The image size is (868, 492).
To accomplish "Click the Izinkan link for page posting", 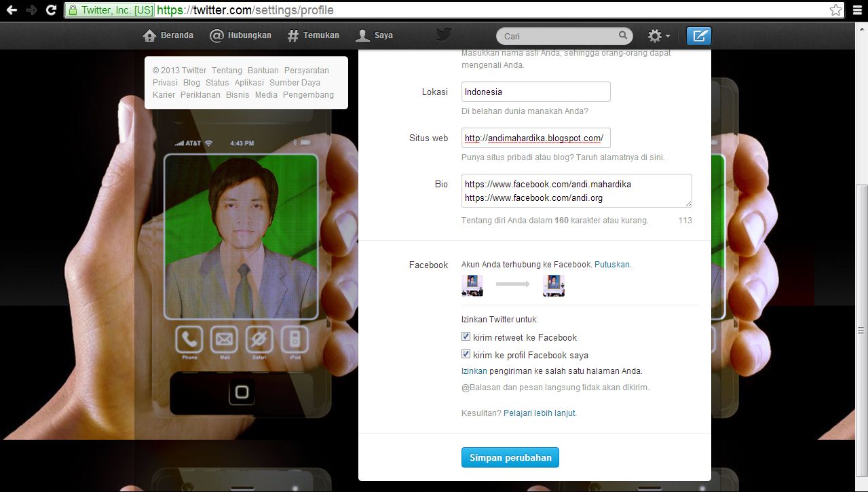I will (474, 371).
